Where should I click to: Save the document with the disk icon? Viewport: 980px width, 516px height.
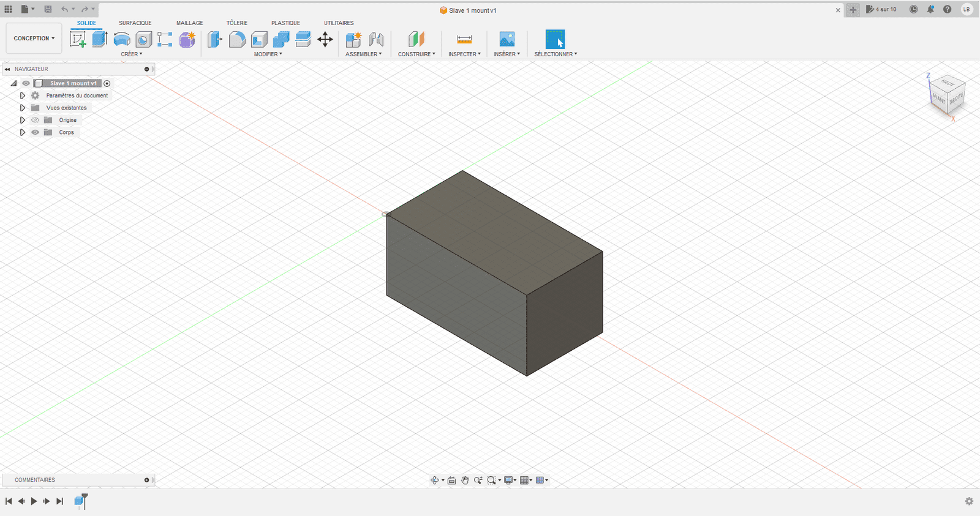pos(48,9)
